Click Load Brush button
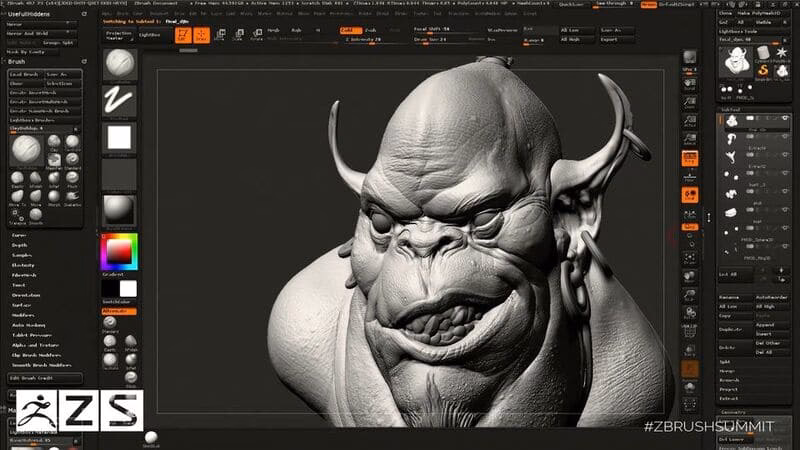 coord(26,74)
